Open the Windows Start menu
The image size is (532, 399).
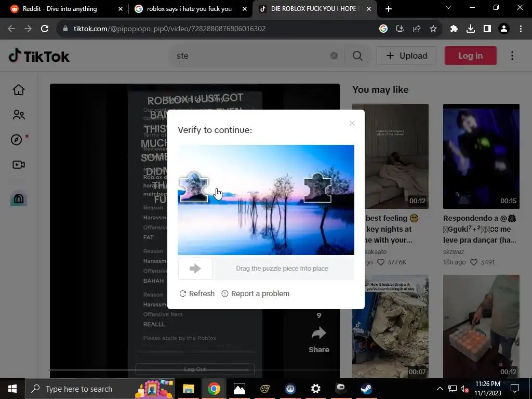coord(12,389)
